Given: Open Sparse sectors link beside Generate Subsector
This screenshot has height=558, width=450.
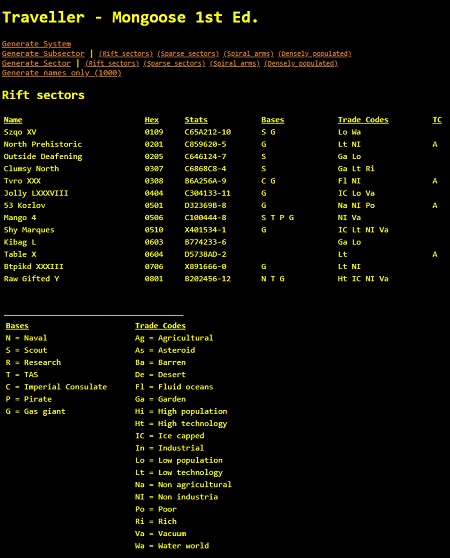Looking at the screenshot, I should click(x=188, y=53).
